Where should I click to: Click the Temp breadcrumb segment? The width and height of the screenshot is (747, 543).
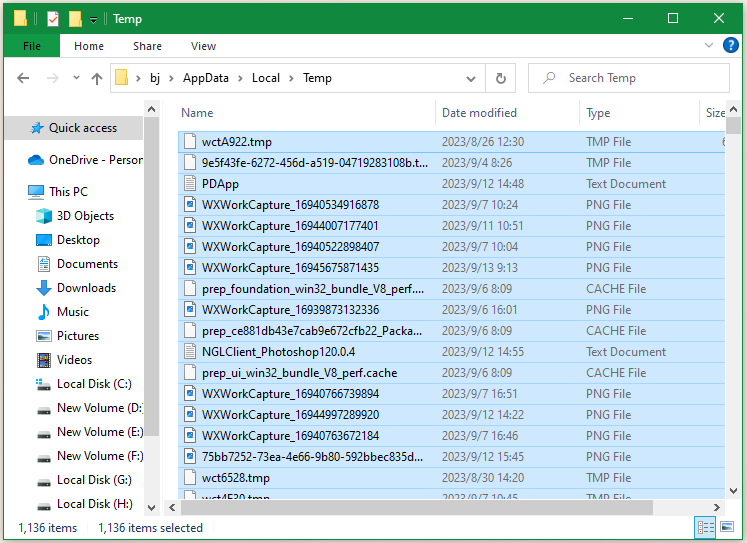coord(317,78)
